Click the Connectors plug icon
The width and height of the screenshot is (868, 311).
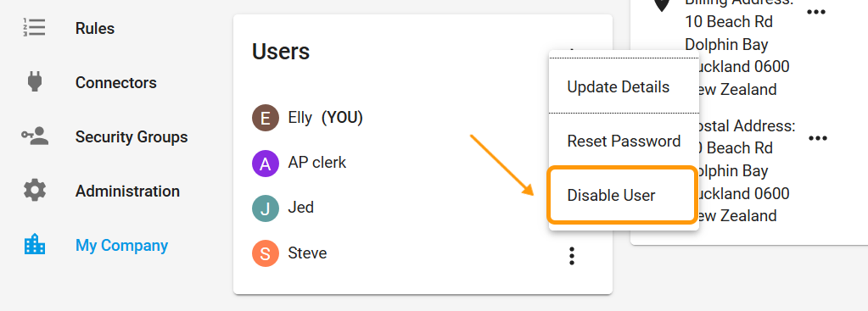[34, 81]
